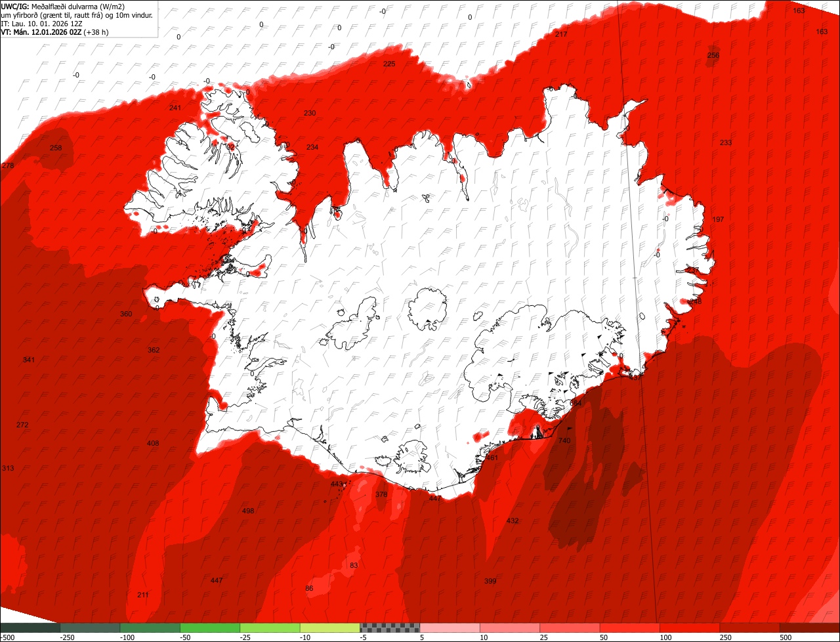Click the '-25' legend label
Screen dimensions: 840x642
click(x=245, y=637)
